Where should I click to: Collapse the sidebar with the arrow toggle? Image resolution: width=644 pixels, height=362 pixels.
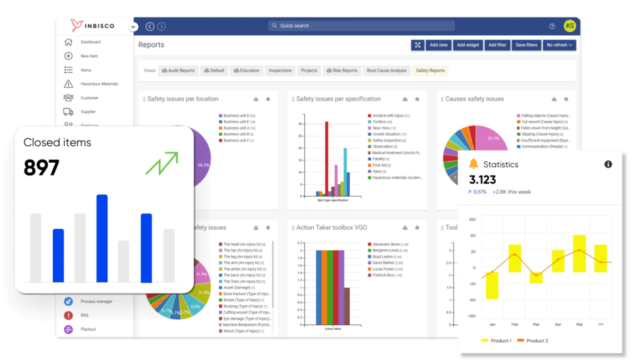coord(133,26)
